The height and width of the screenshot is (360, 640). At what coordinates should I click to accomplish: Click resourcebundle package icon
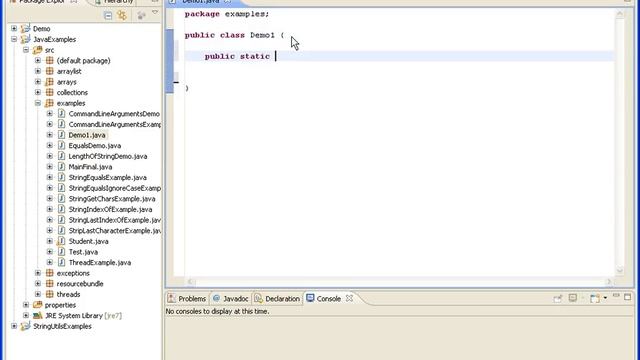50,284
